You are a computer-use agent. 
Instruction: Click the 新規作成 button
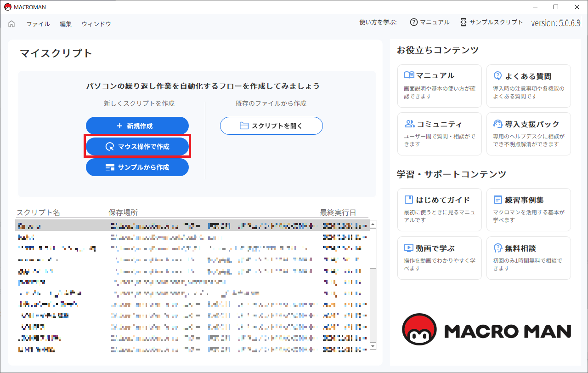pyautogui.click(x=137, y=126)
